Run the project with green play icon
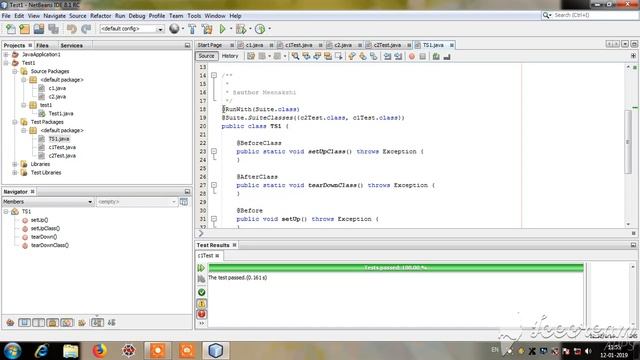The width and height of the screenshot is (640, 360). click(x=222, y=29)
